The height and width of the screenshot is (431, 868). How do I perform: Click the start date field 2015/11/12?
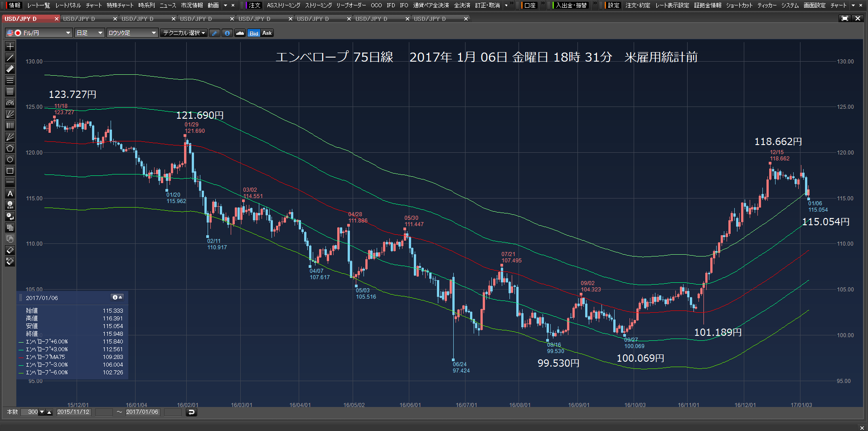pos(73,412)
